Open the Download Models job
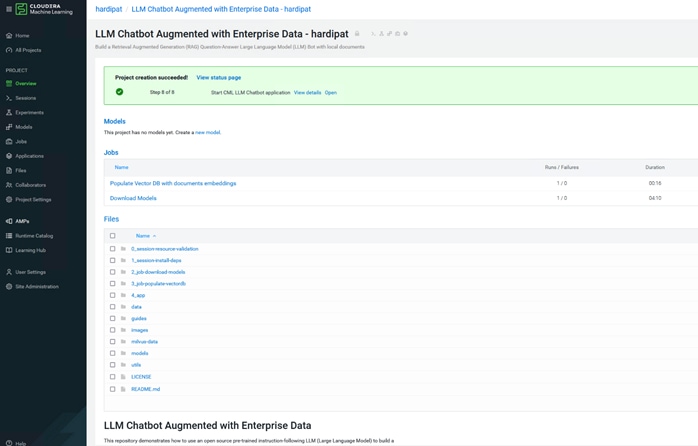 133,198
